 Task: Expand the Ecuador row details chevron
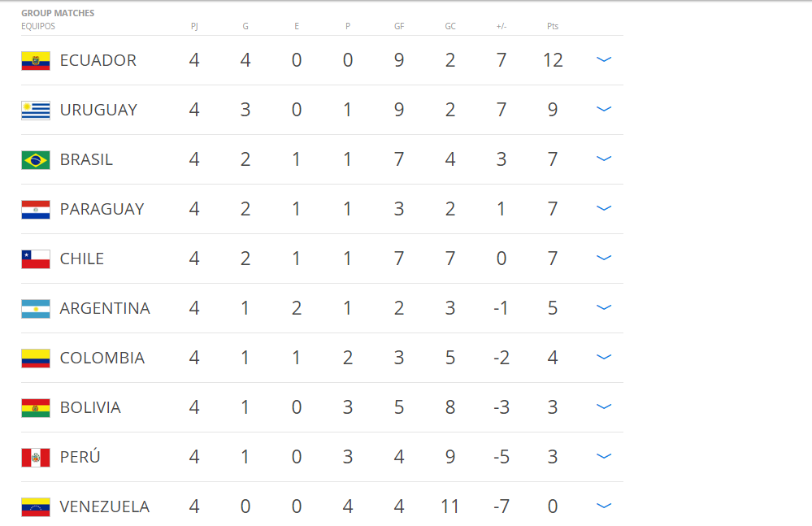(x=604, y=59)
